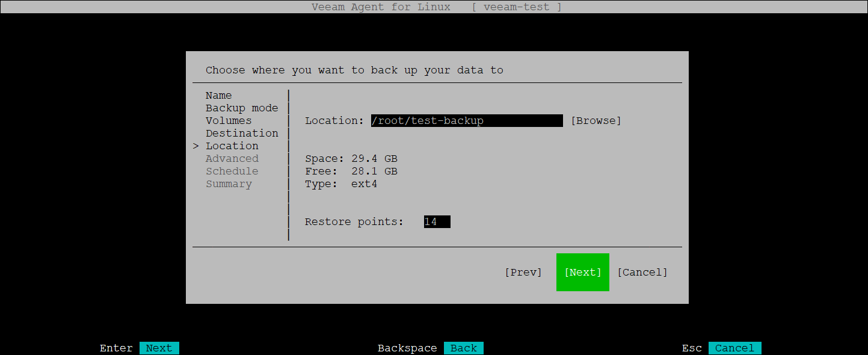
Task: Open the [Browse] location picker
Action: 596,120
